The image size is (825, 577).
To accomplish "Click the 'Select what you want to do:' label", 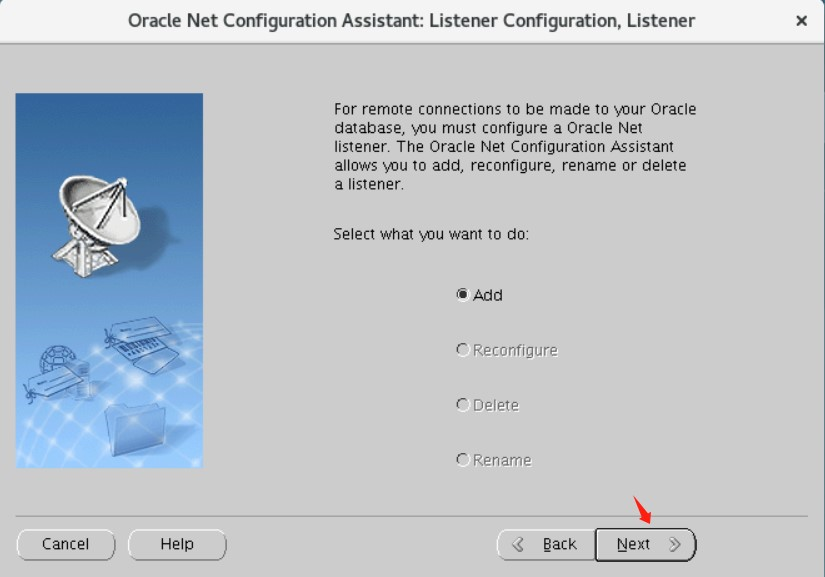I will (x=431, y=234).
